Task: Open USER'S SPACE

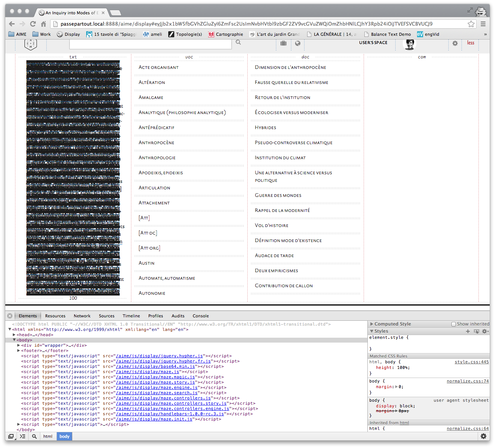Action: [373, 43]
